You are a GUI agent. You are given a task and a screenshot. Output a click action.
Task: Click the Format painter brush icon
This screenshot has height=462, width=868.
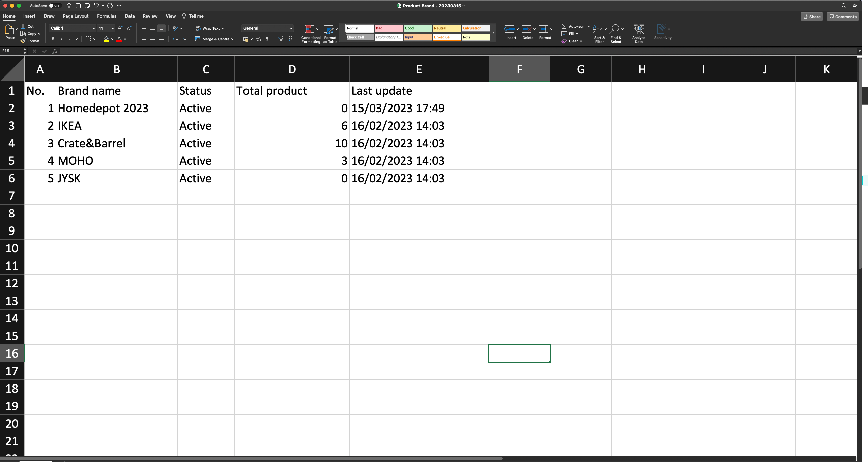coord(23,41)
